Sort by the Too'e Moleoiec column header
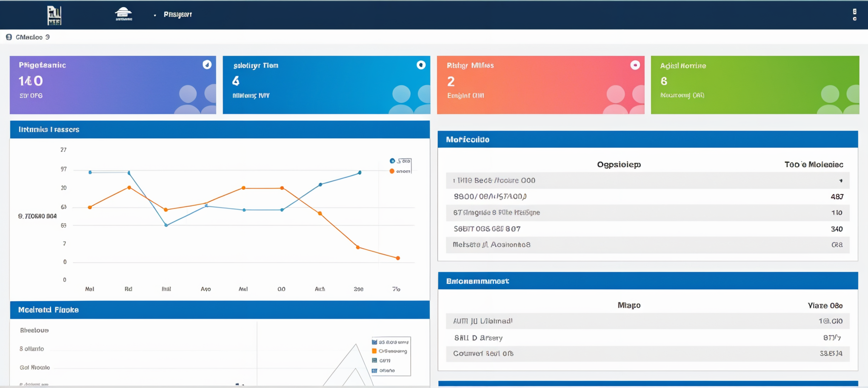 tap(814, 165)
